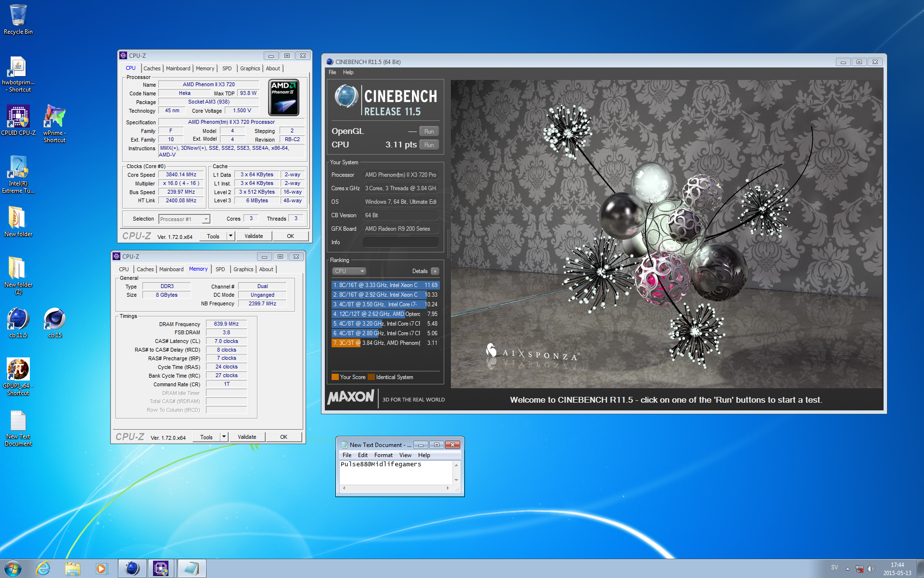This screenshot has height=578, width=924.
Task: Run the OpenGL benchmark
Action: pos(429,131)
